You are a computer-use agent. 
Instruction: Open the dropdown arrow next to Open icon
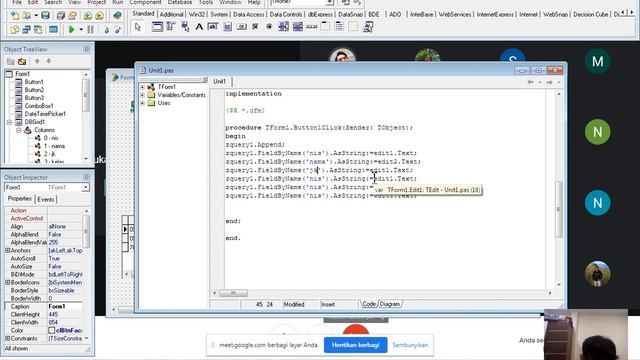point(36,16)
